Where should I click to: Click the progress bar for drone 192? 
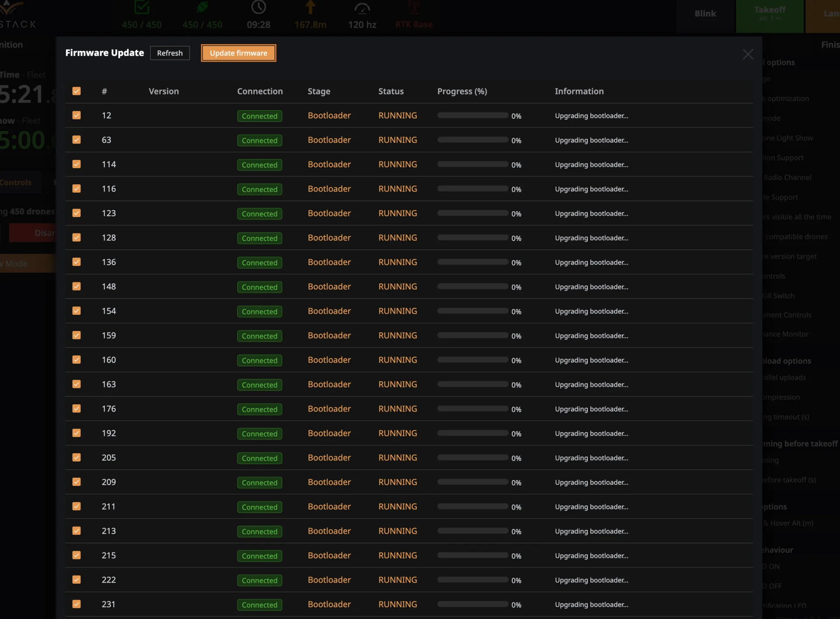472,433
